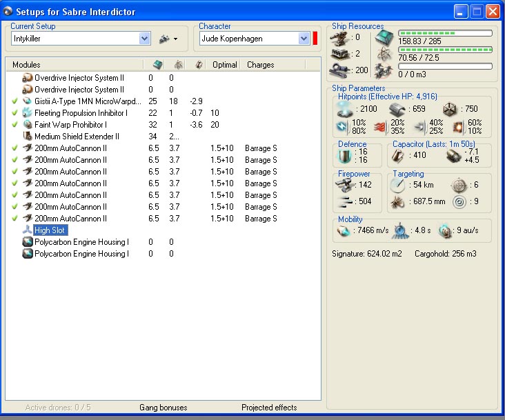Click the capacitor capacity icon showing 410
This screenshot has height=420, width=505.
coord(398,156)
